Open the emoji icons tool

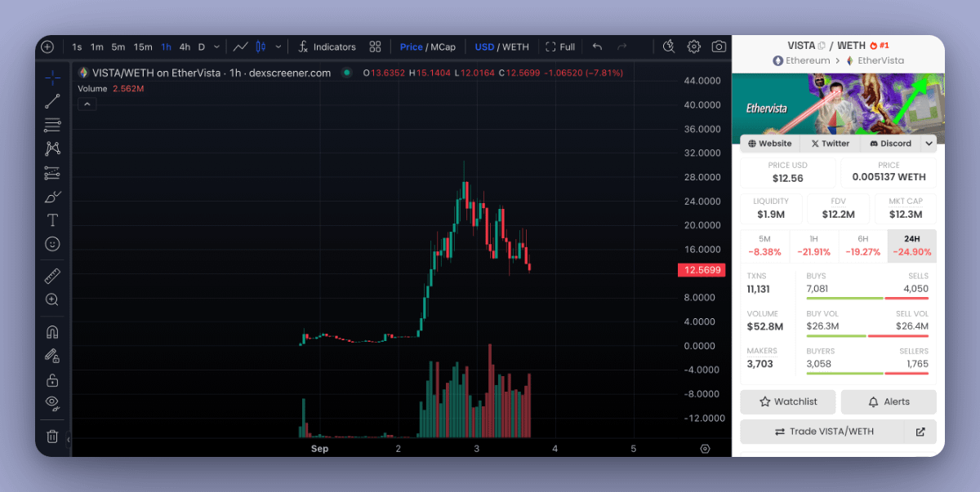(52, 244)
